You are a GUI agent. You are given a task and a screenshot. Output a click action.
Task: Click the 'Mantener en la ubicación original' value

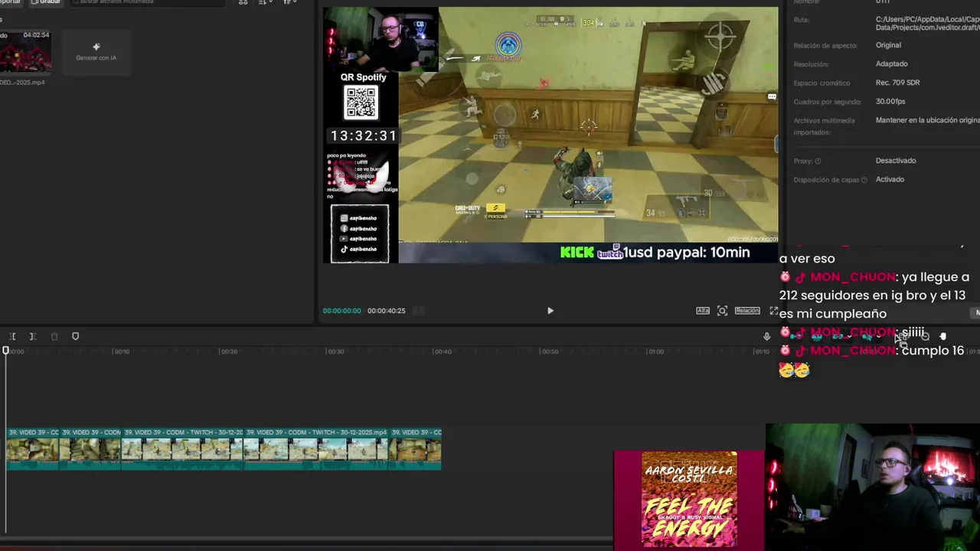click(927, 120)
